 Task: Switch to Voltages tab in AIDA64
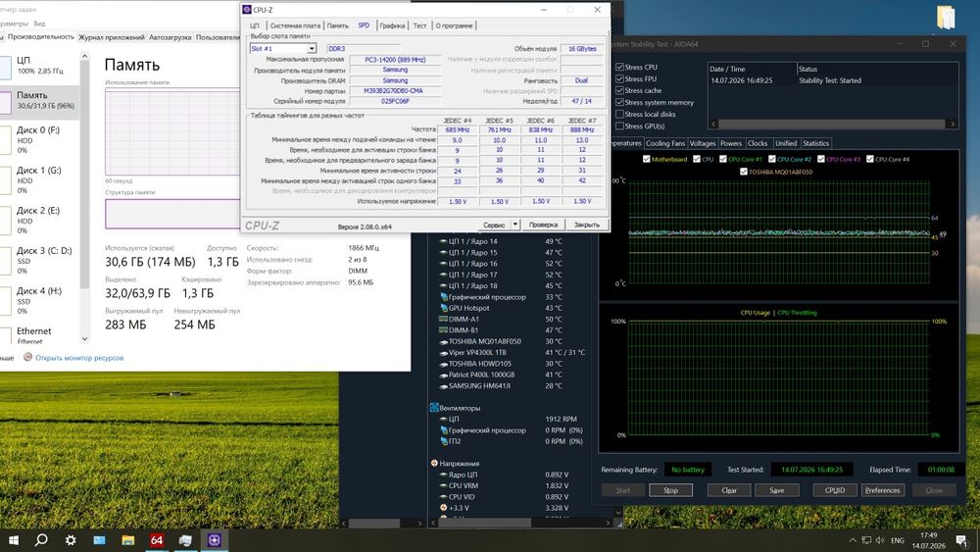703,143
